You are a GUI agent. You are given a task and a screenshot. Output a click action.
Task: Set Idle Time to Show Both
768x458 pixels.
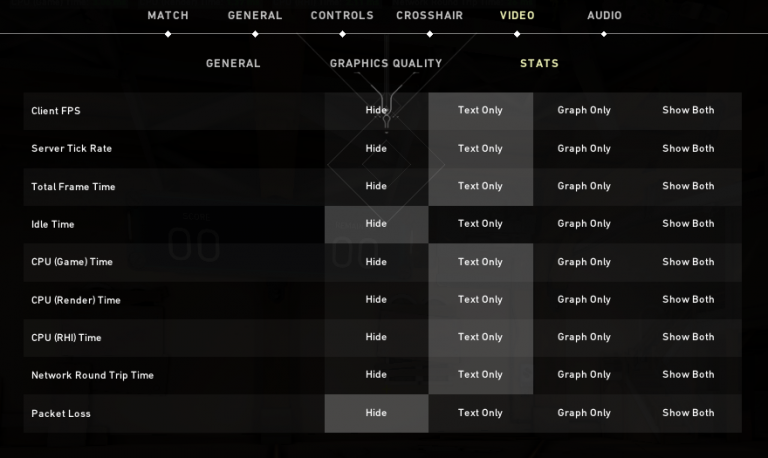point(688,224)
